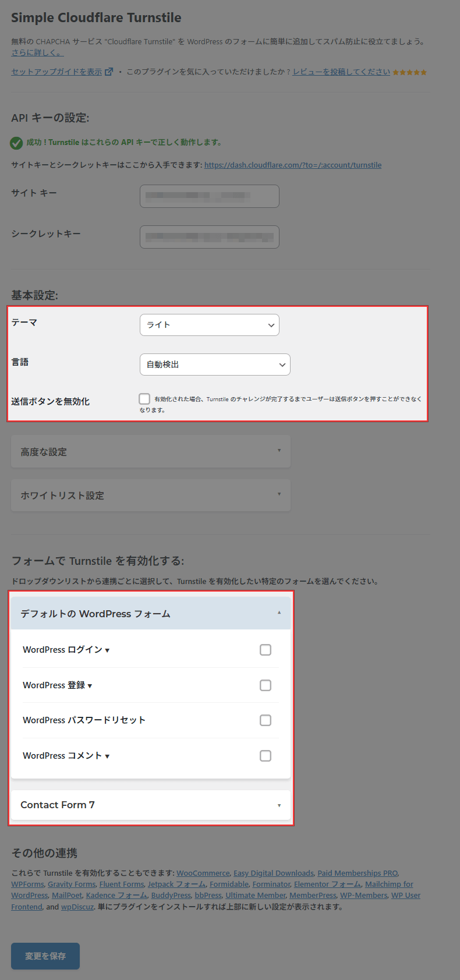
Task: Click the レビューを投稿してください link
Action: click(x=341, y=72)
